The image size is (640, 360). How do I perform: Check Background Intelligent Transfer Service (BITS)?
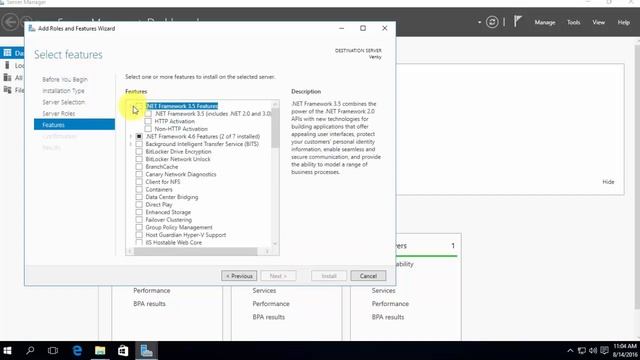tap(139, 144)
